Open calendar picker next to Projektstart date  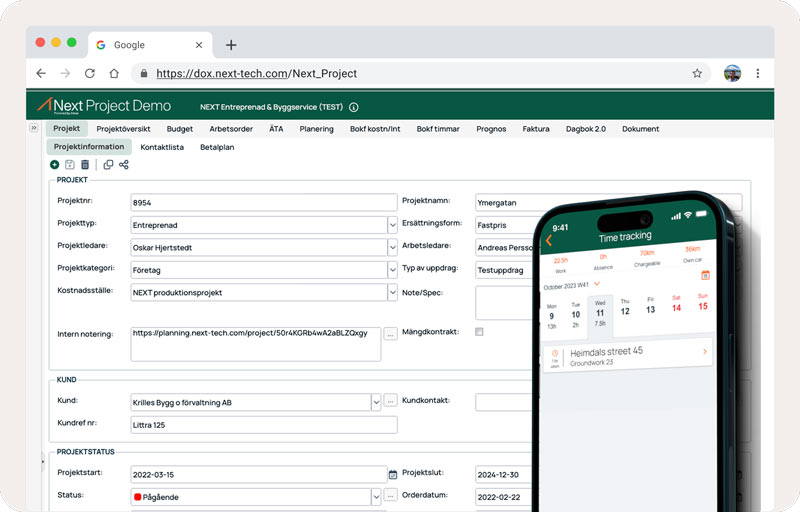click(x=393, y=474)
